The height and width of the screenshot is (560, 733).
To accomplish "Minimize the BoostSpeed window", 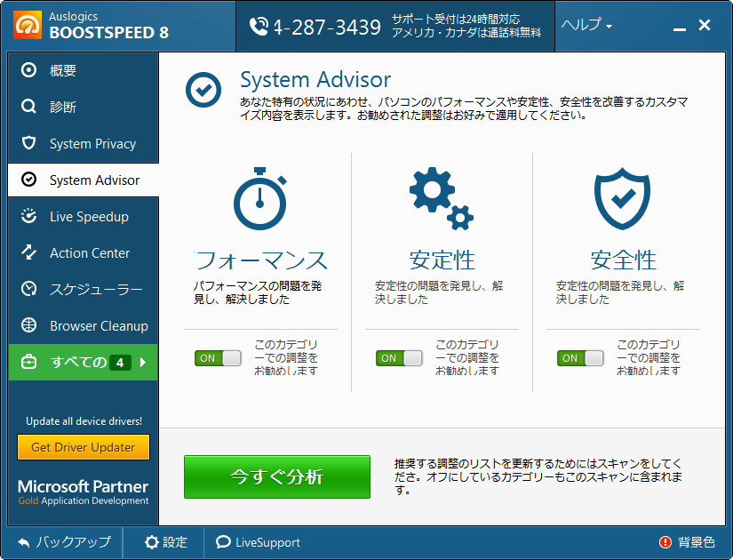I will (679, 29).
